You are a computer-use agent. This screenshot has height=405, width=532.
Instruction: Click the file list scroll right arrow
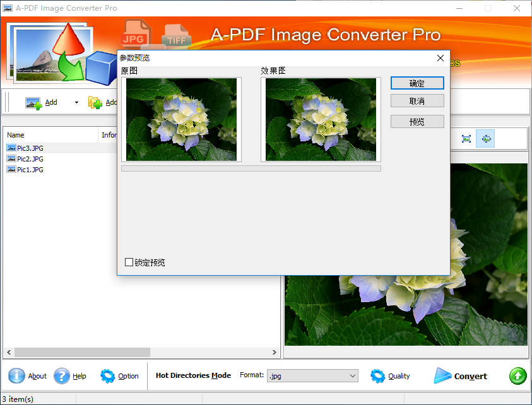tap(274, 353)
